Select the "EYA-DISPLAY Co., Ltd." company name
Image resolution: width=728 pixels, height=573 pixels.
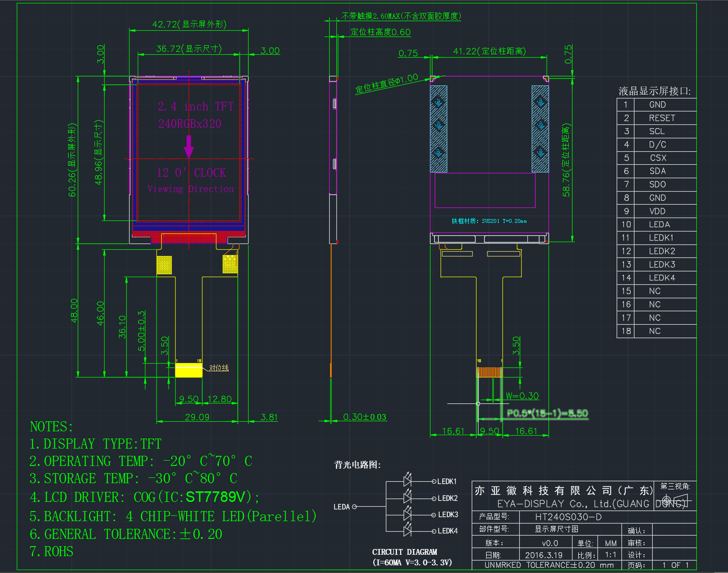coord(554,504)
